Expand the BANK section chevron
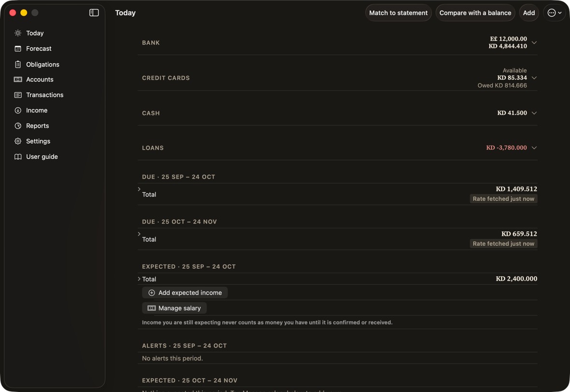 pyautogui.click(x=534, y=42)
